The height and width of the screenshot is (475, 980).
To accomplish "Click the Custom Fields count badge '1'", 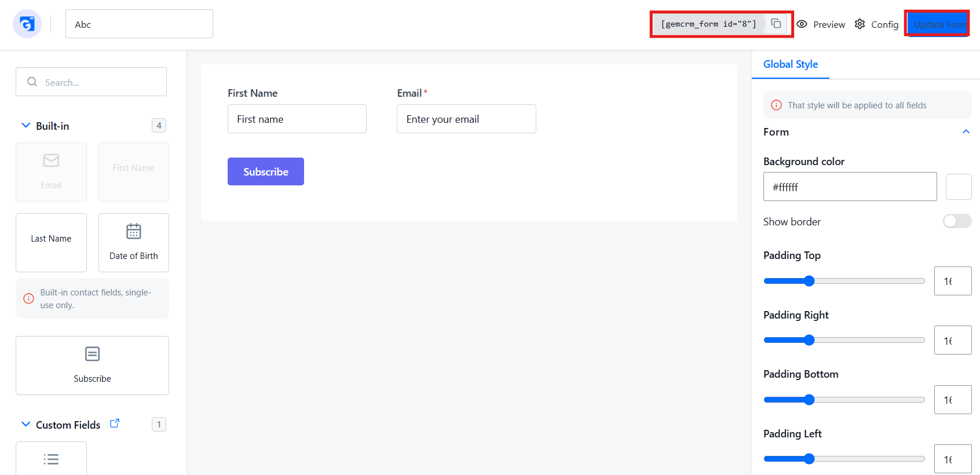I will click(159, 424).
